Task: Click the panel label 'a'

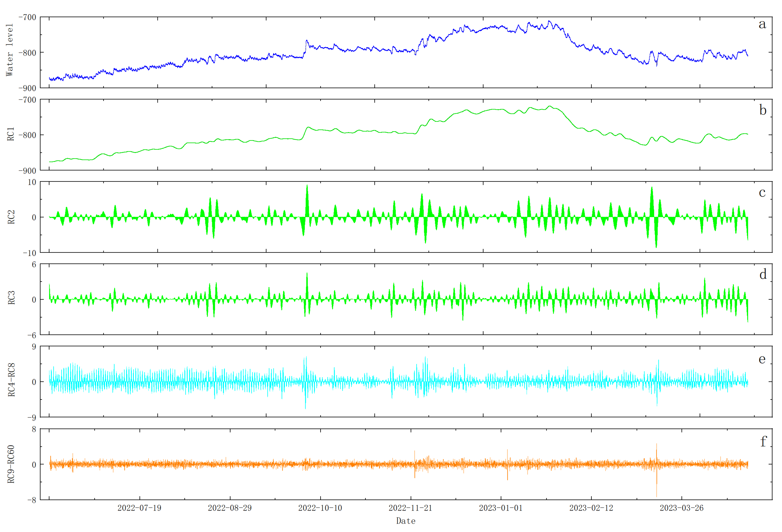Action: (x=762, y=25)
